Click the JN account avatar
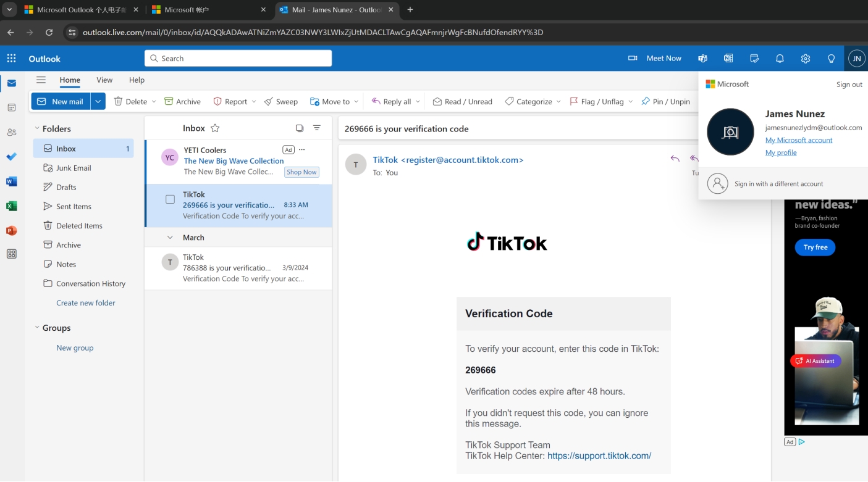 pos(856,59)
